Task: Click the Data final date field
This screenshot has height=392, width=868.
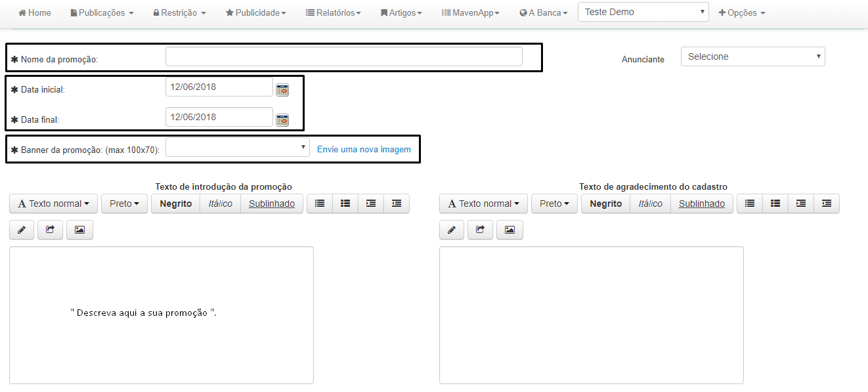Action: [x=219, y=117]
